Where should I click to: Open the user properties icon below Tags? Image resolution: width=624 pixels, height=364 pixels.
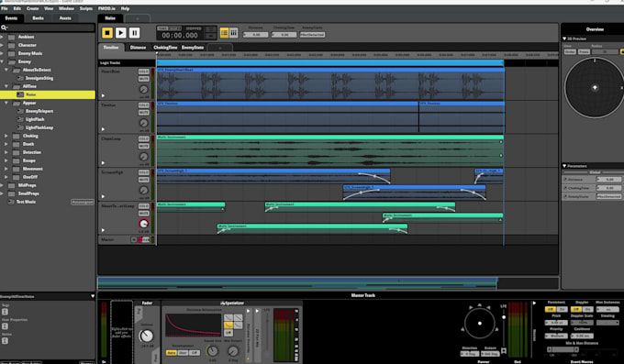(x=5, y=326)
